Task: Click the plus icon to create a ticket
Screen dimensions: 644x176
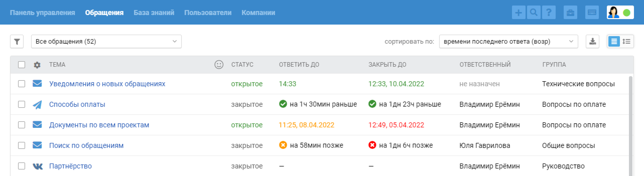Action: (x=519, y=13)
